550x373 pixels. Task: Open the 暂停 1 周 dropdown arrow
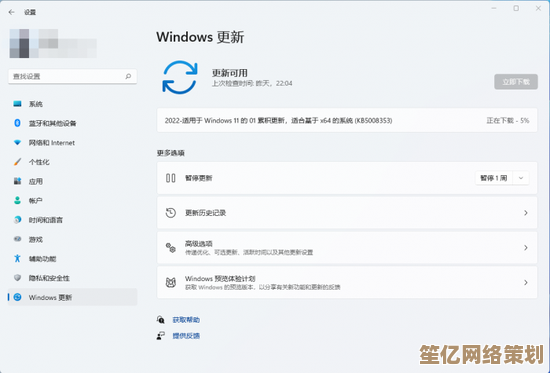pos(521,178)
